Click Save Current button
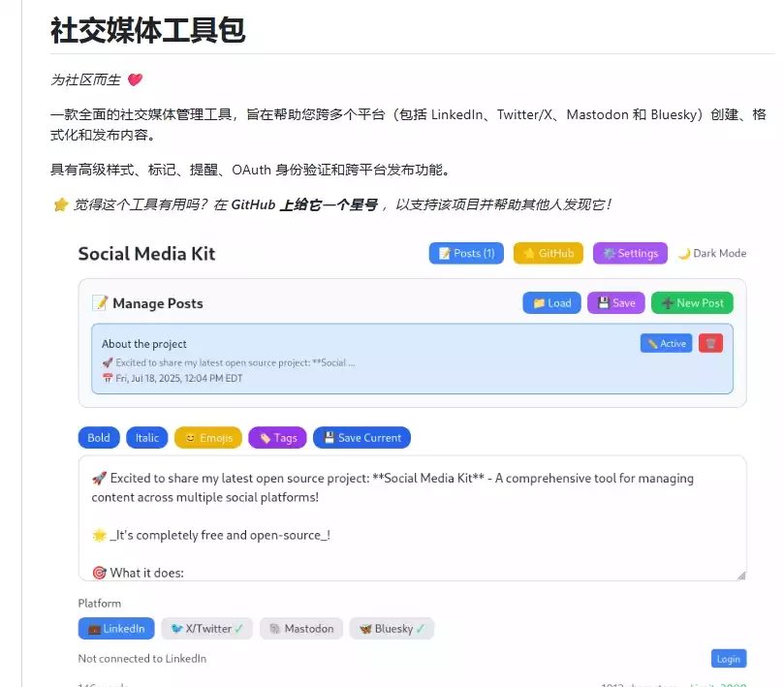This screenshot has height=687, width=784. tap(361, 438)
